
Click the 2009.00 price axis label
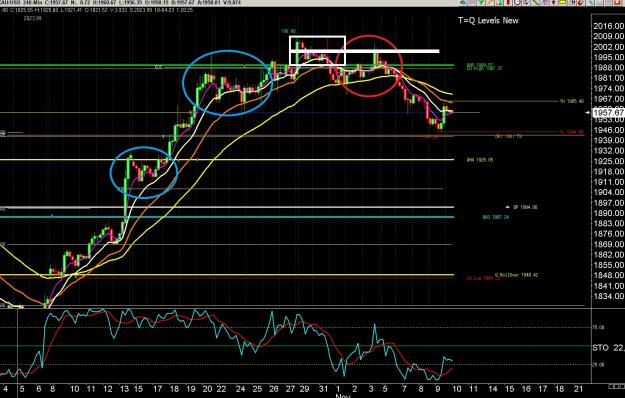coord(608,37)
